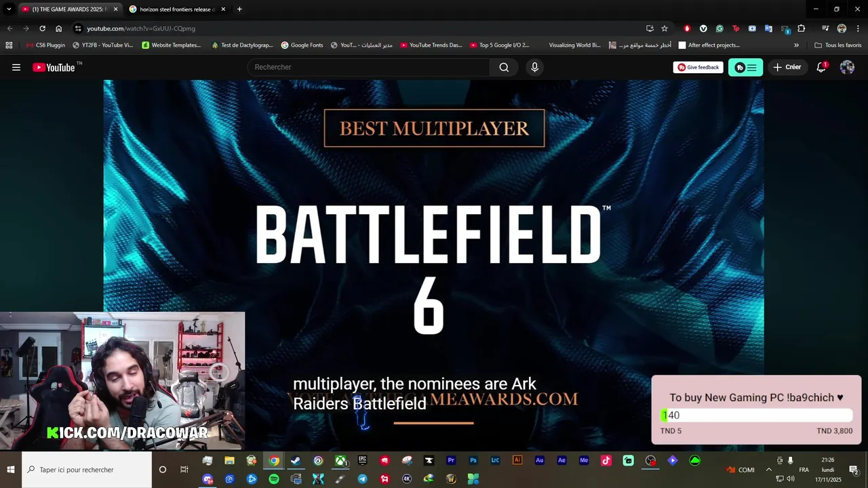Click the Taper ici pour rechercher box
Screen dimensions: 868x488
(87, 470)
